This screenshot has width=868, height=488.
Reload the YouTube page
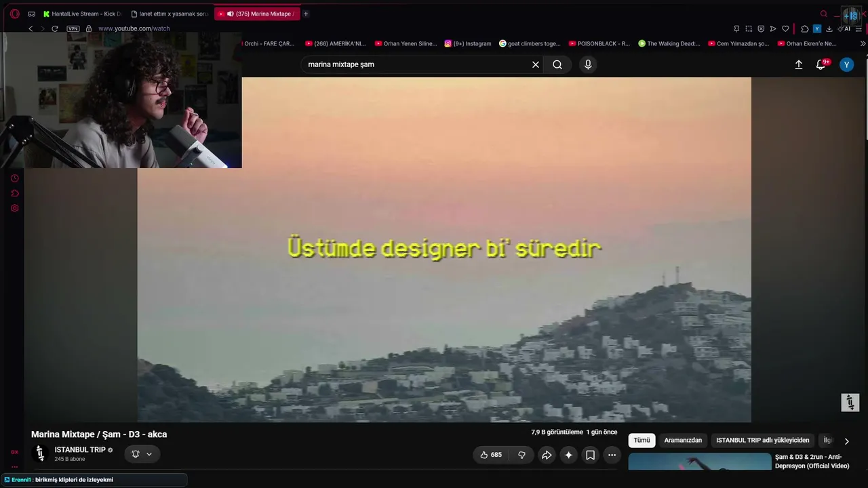pyautogui.click(x=55, y=28)
